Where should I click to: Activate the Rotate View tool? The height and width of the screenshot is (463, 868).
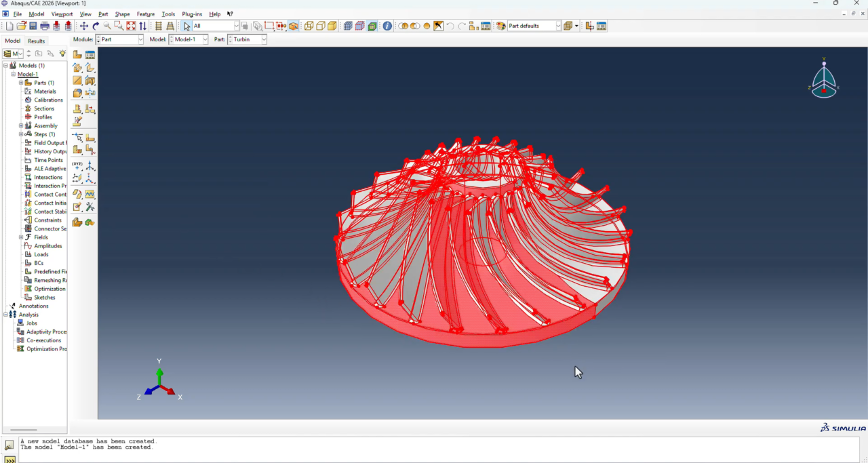(96, 26)
